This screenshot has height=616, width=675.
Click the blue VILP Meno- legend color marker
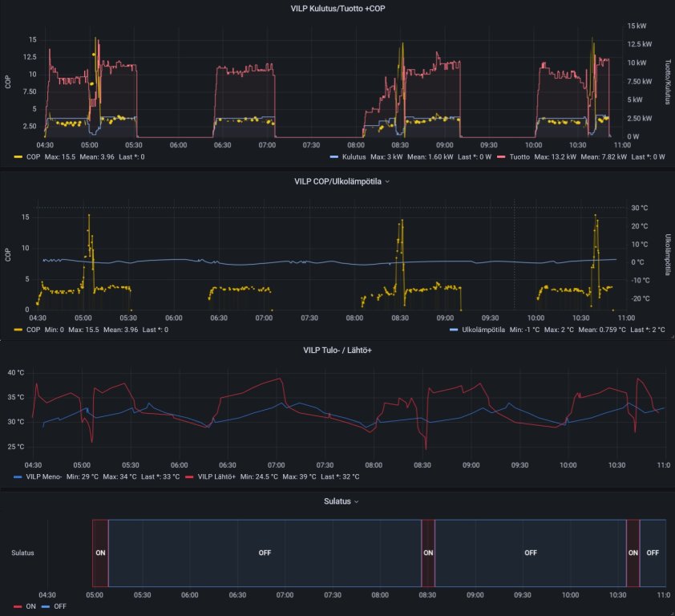(x=19, y=476)
